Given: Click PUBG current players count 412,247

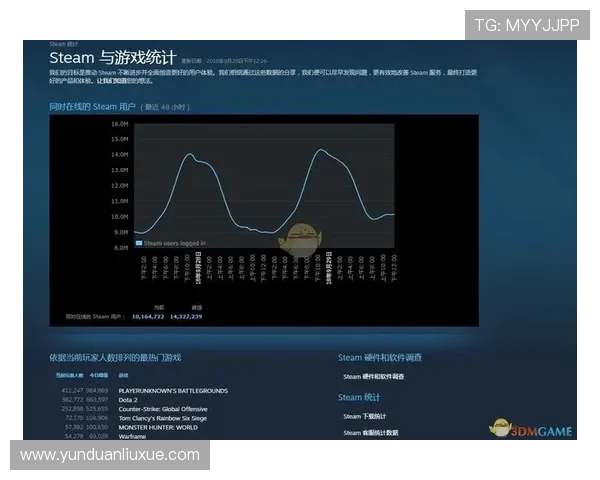Looking at the screenshot, I should [x=72, y=391].
